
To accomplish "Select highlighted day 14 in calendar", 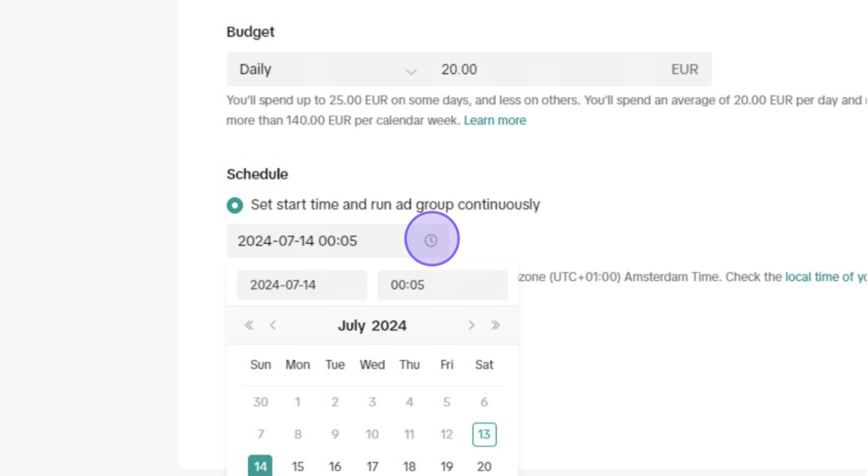I will (260, 466).
